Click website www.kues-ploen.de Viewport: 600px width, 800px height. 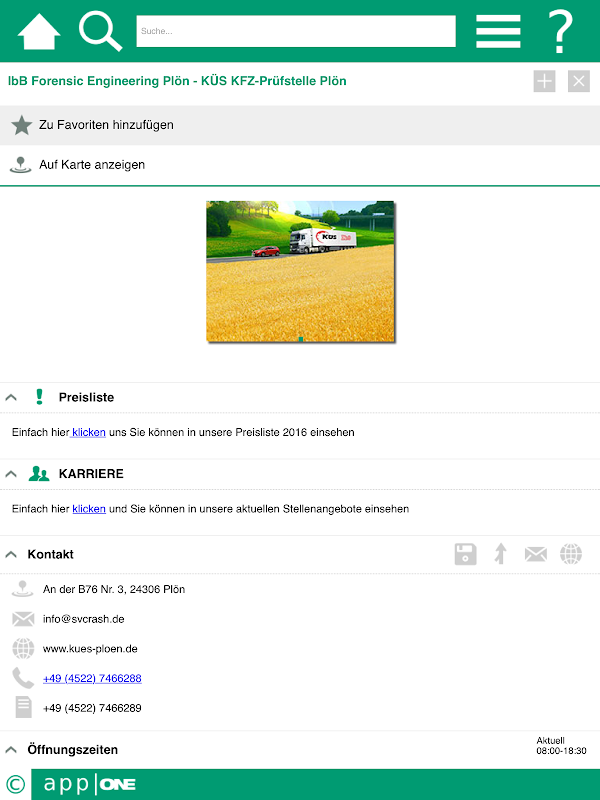[90, 648]
